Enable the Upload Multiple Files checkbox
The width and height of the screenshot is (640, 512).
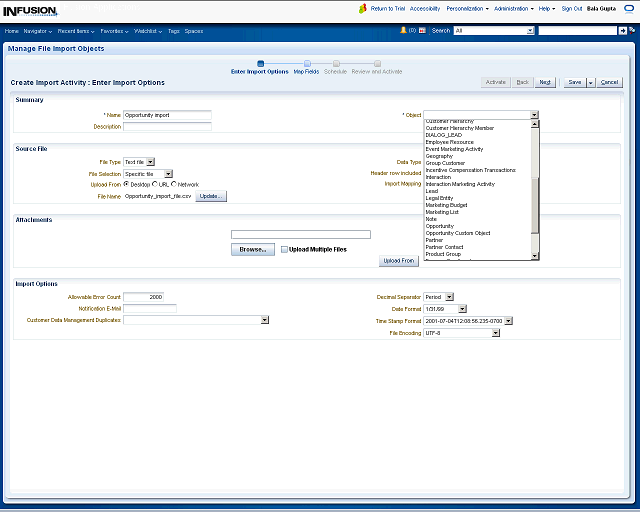tap(284, 249)
